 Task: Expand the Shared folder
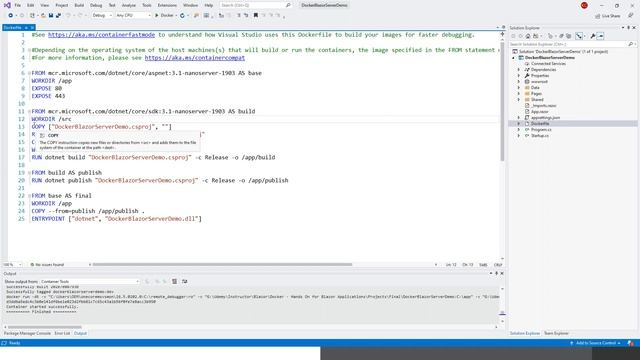pos(519,100)
